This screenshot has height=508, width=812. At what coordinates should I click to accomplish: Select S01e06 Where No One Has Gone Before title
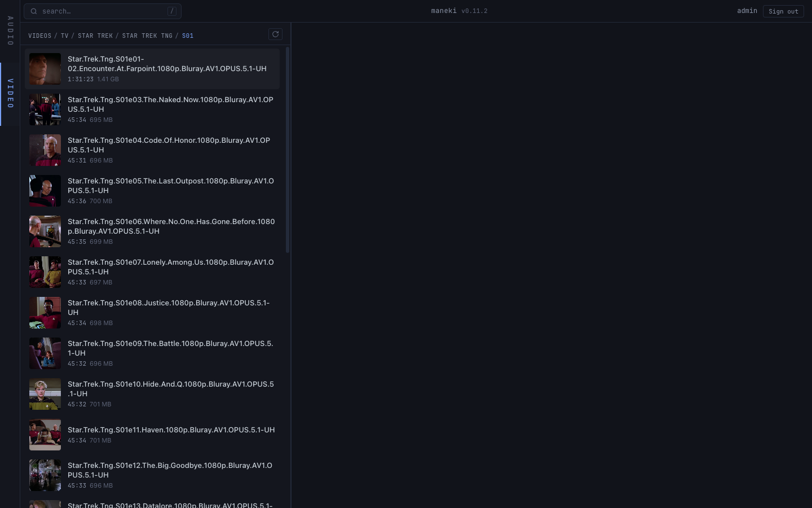(x=171, y=226)
